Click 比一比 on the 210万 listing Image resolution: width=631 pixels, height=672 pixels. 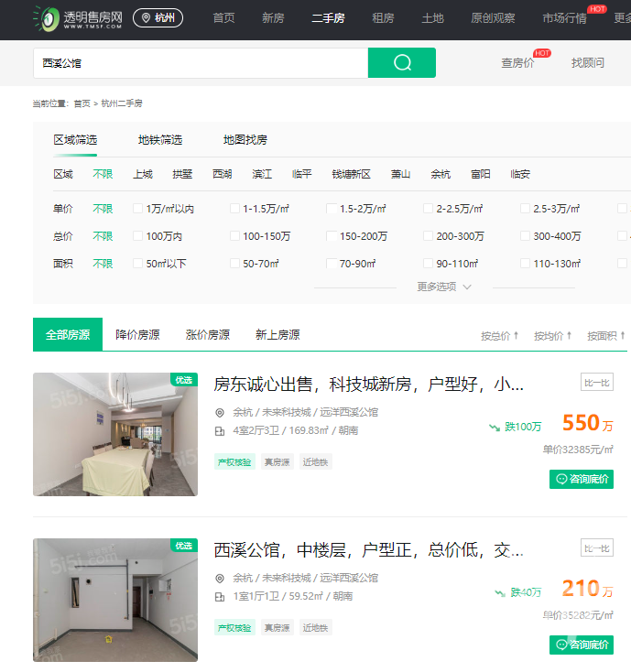coord(597,547)
